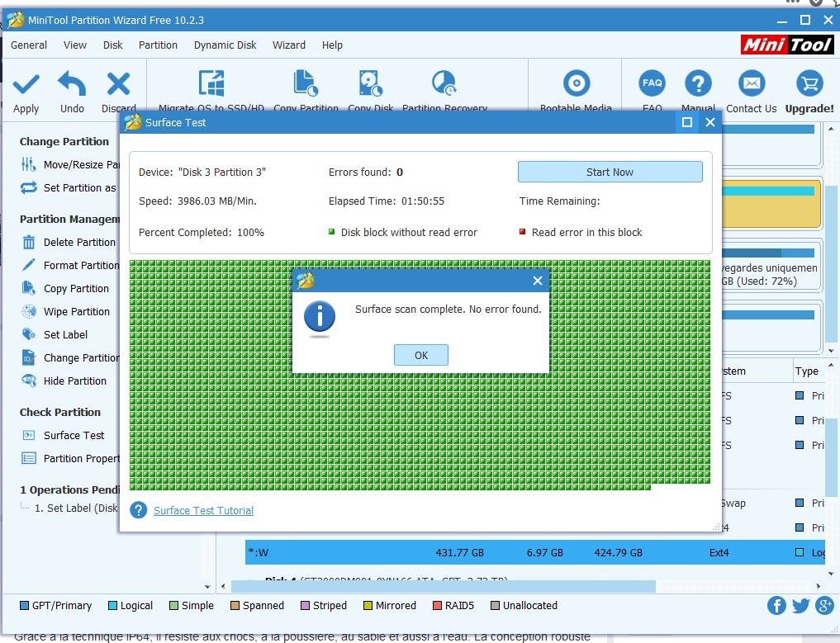Click the Discard X icon
840x643 pixels.
tap(118, 83)
